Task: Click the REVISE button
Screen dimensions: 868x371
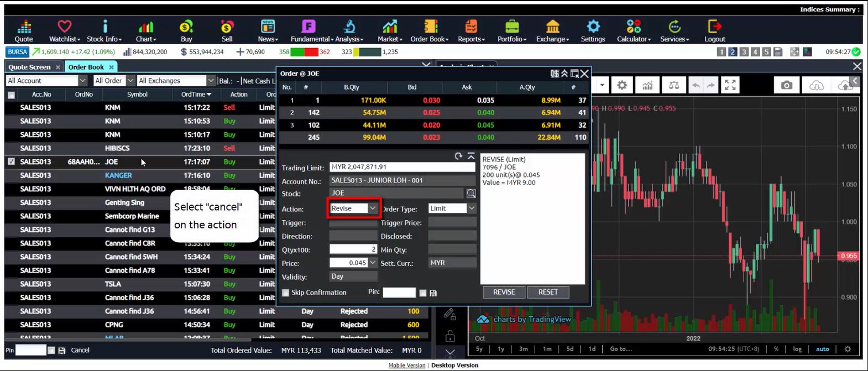Action: [x=504, y=292]
